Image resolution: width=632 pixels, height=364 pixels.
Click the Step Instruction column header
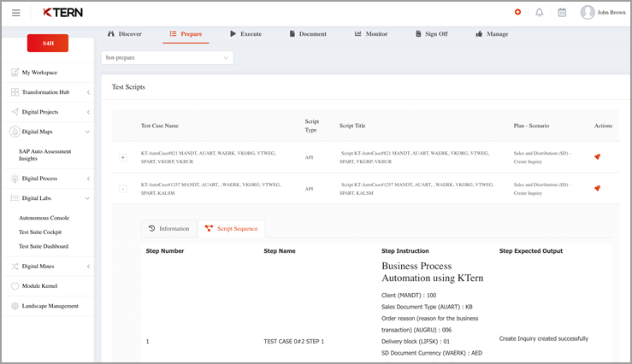tap(405, 251)
